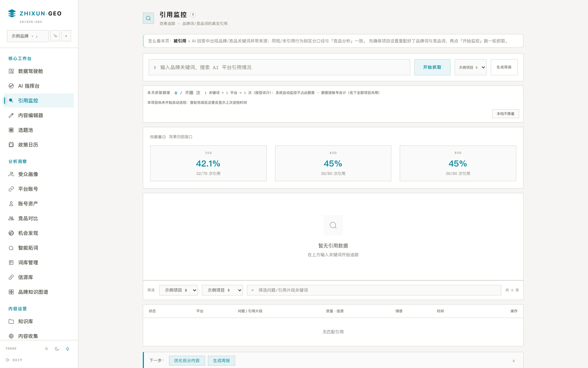Click the 时间 column header
The width and height of the screenshot is (588, 368).
[440, 311]
